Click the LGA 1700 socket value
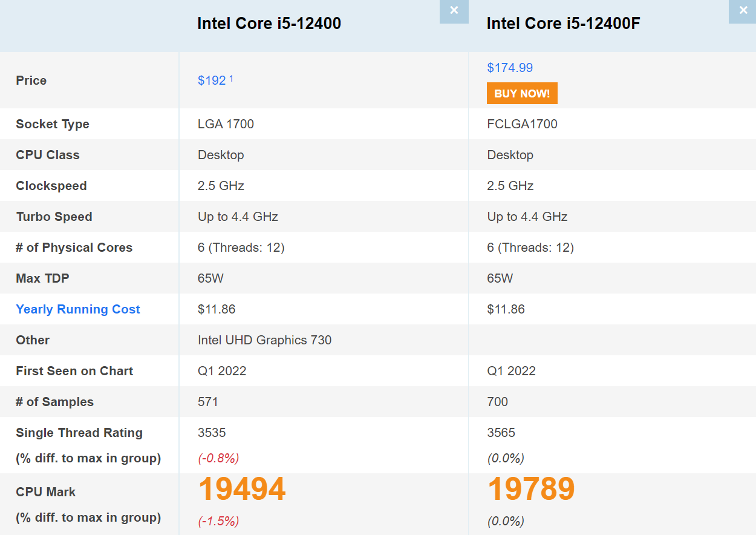Viewport: 756px width, 535px height. 226,124
